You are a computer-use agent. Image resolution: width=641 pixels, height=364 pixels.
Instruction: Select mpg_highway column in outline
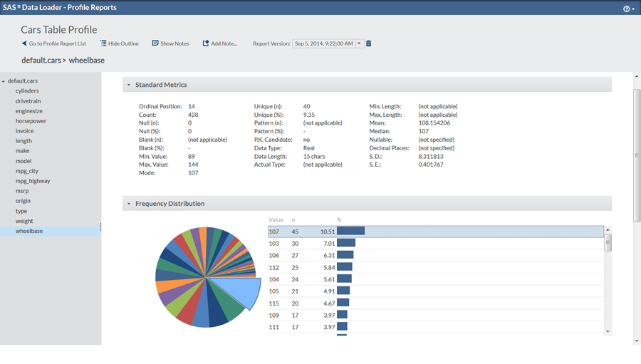33,181
